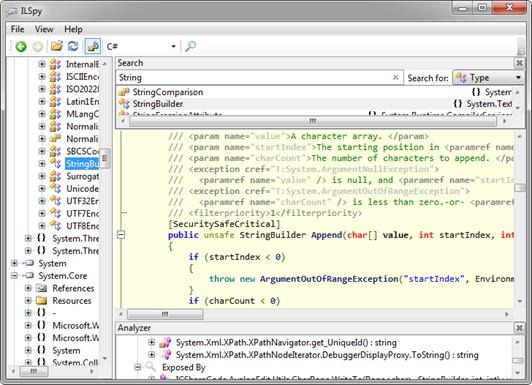Click the ILSpy title bar icon

pos(12,11)
